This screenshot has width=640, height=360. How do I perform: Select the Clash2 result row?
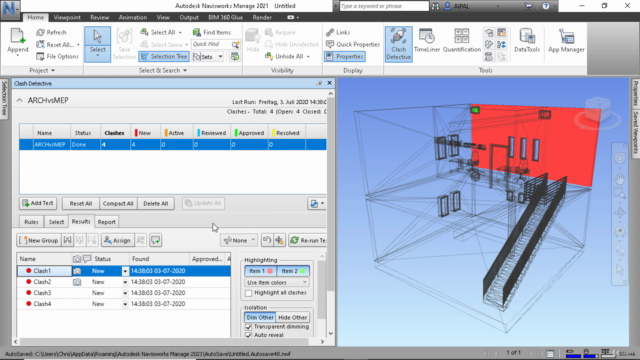[124, 282]
